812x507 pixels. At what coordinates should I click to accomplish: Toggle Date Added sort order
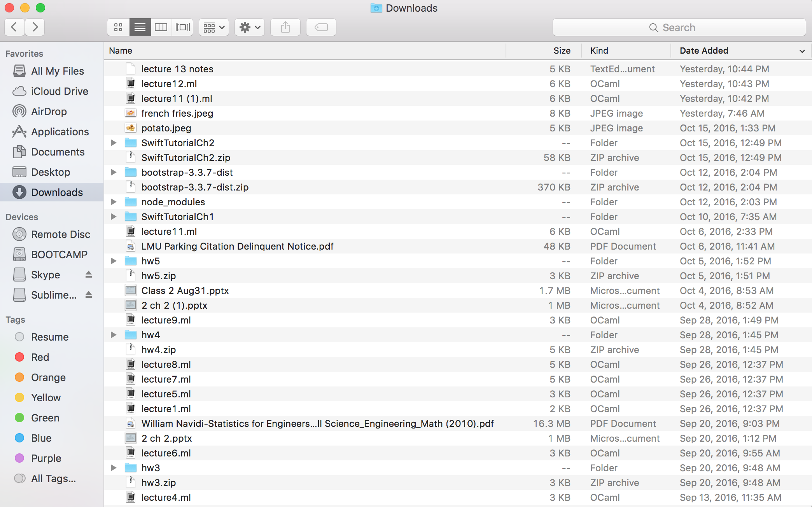tap(741, 51)
